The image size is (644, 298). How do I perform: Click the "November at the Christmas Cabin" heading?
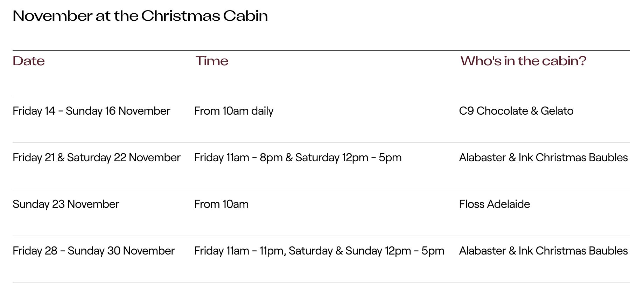[140, 16]
